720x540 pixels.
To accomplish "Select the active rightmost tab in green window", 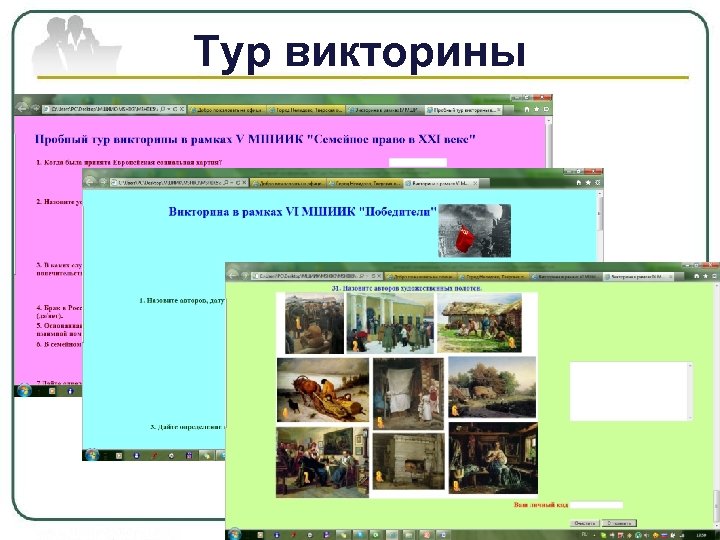I will click(x=638, y=276).
